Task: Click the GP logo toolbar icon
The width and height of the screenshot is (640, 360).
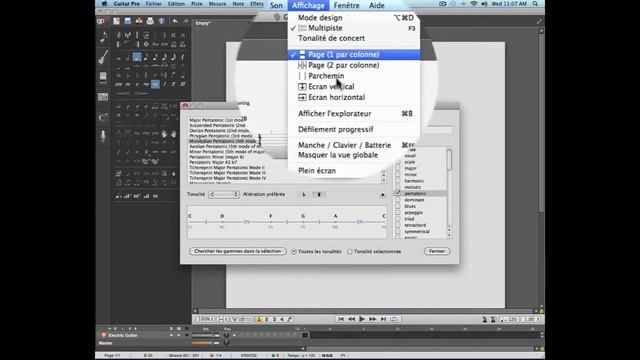Action: click(101, 21)
